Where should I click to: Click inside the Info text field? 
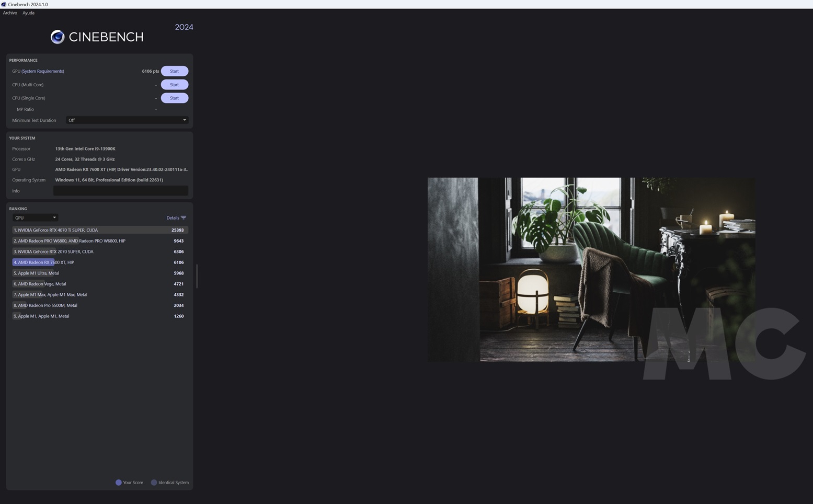pos(120,191)
